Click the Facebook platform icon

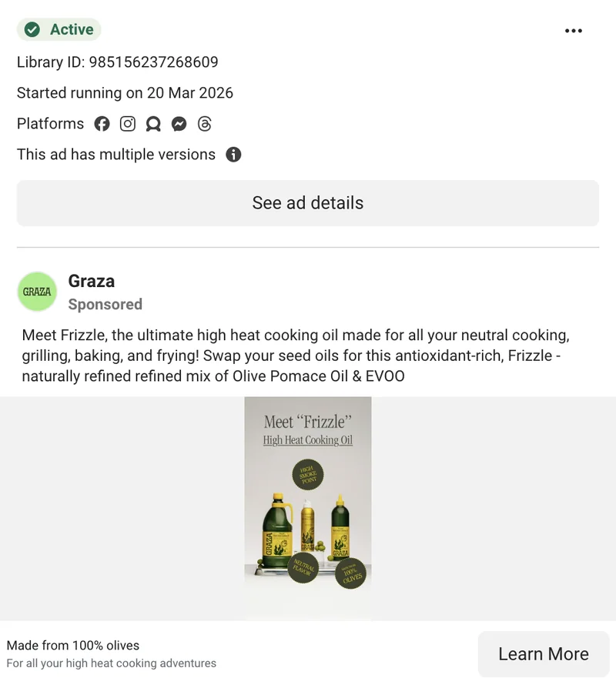click(102, 124)
